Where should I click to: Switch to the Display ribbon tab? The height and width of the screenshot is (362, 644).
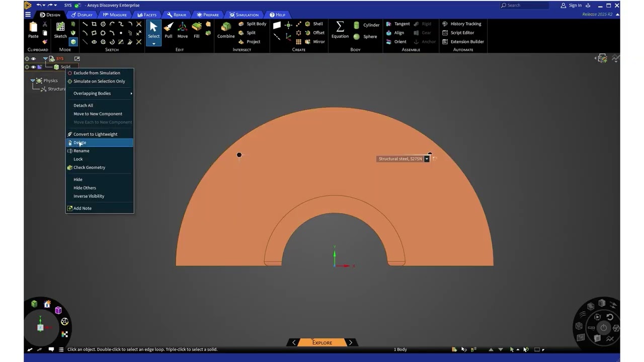[82, 15]
